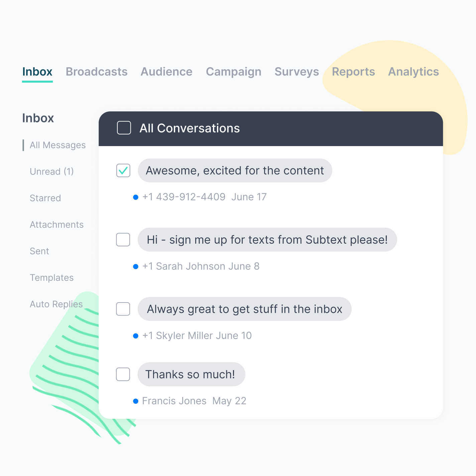
Task: Open the 'Hi - sign me up' message bubble
Action: [x=267, y=240]
